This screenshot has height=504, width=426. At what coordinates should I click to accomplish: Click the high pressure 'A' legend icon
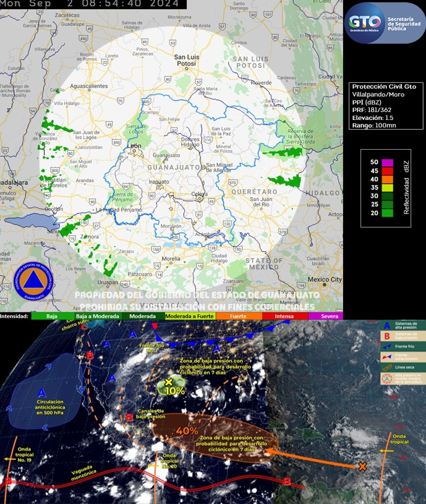pyautogui.click(x=387, y=326)
